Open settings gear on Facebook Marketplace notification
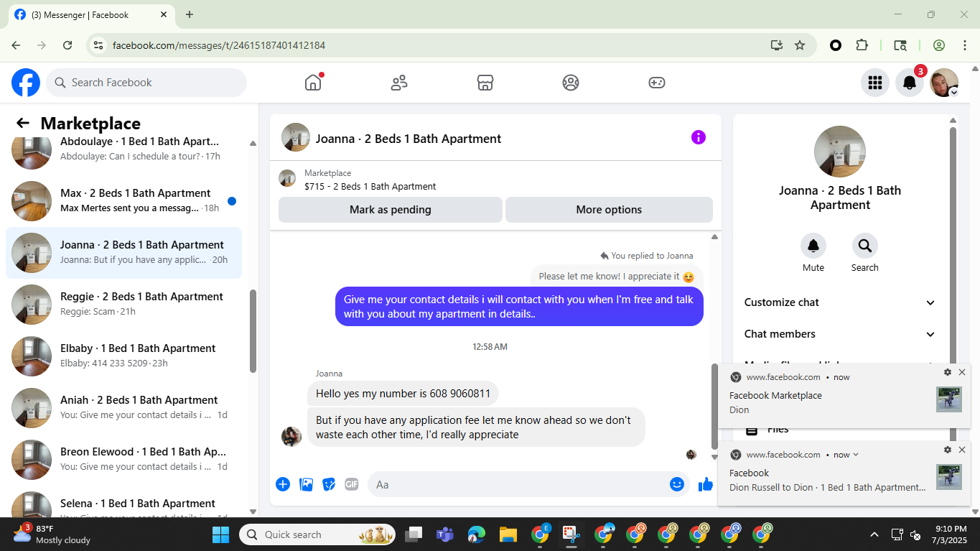The image size is (980, 551). click(948, 372)
